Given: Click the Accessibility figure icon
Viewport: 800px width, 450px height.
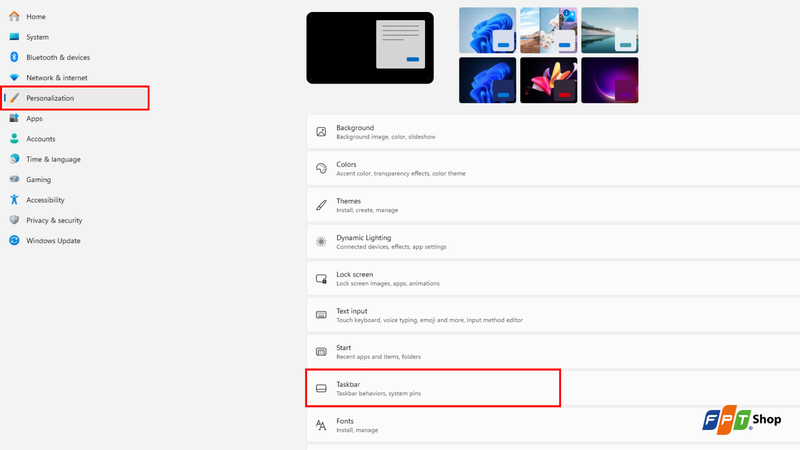Looking at the screenshot, I should 14,200.
